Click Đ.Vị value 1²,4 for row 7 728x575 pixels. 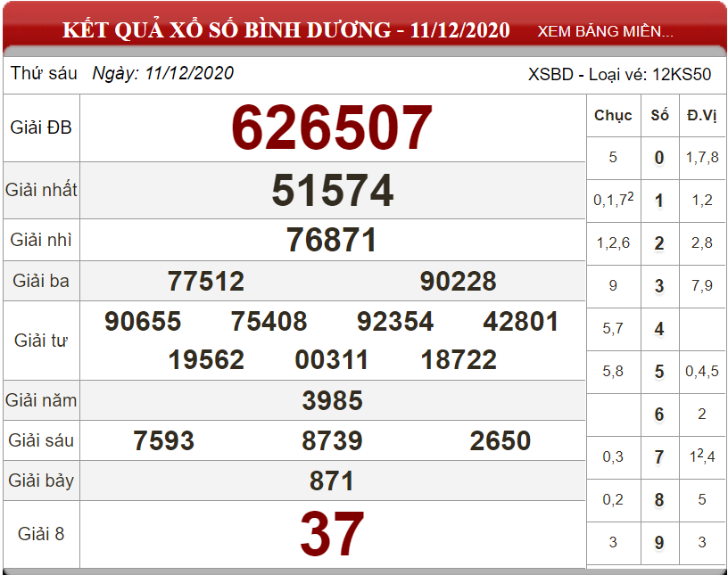coord(702,456)
